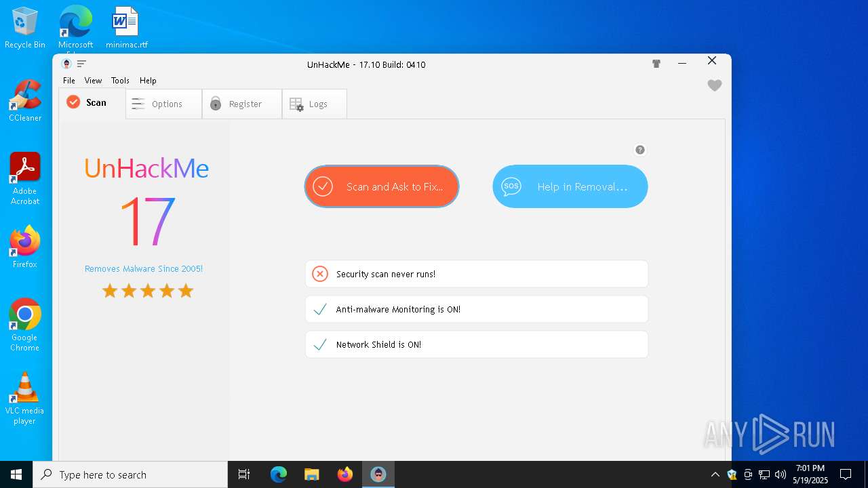Image resolution: width=868 pixels, height=488 pixels.
Task: Open the notification center icon
Action: tap(846, 474)
